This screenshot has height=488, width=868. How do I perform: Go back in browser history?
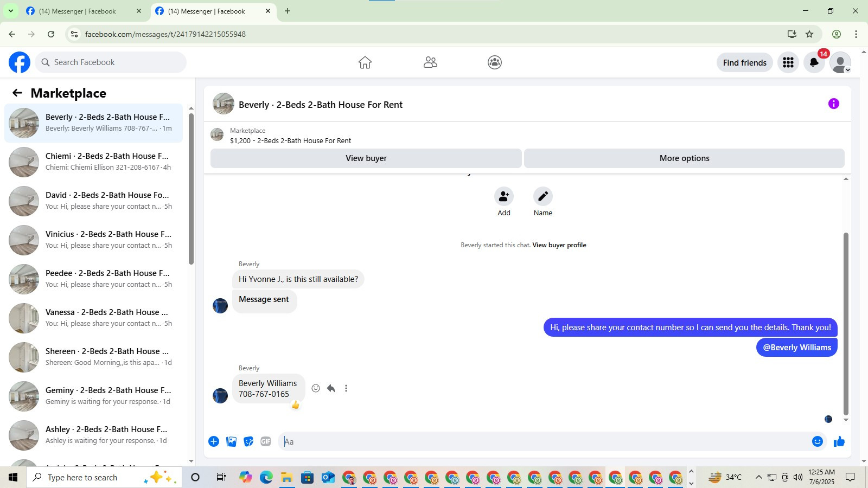point(12,34)
